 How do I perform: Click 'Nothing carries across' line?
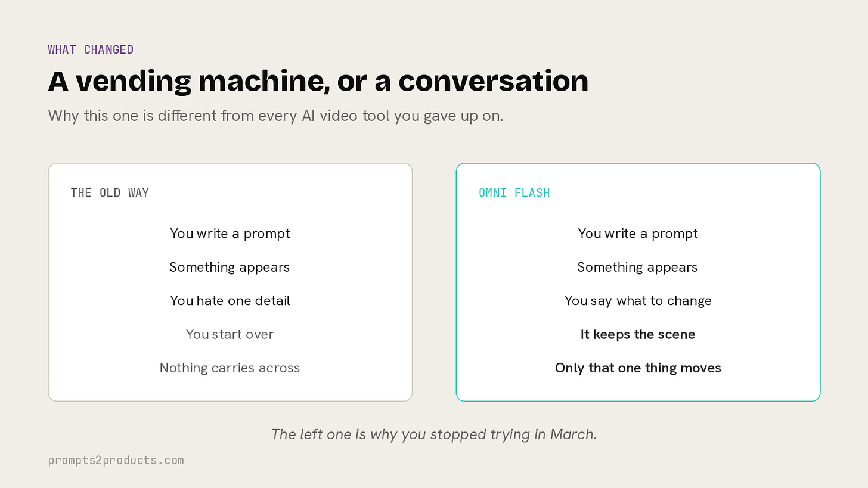(x=230, y=368)
